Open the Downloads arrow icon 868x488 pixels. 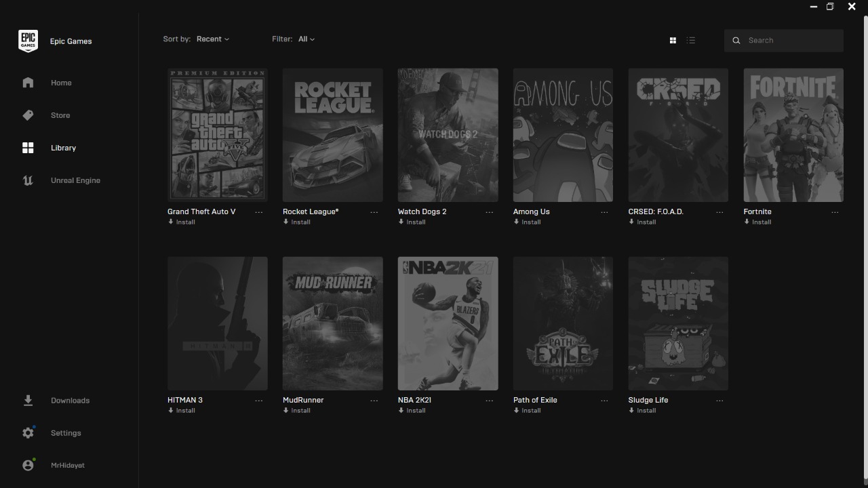(28, 401)
